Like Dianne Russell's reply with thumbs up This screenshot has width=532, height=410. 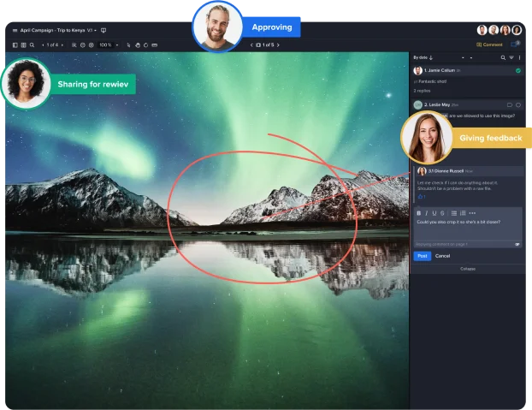[x=420, y=197]
